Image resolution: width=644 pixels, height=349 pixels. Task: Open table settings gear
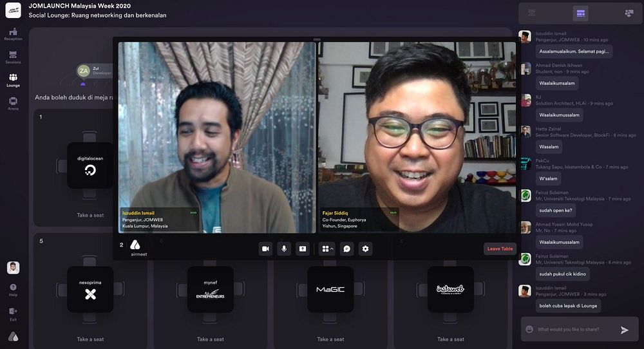366,249
